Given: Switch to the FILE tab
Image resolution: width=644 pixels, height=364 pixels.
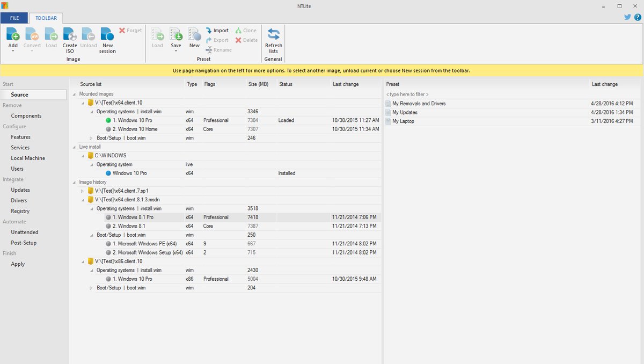Looking at the screenshot, I should tap(14, 18).
